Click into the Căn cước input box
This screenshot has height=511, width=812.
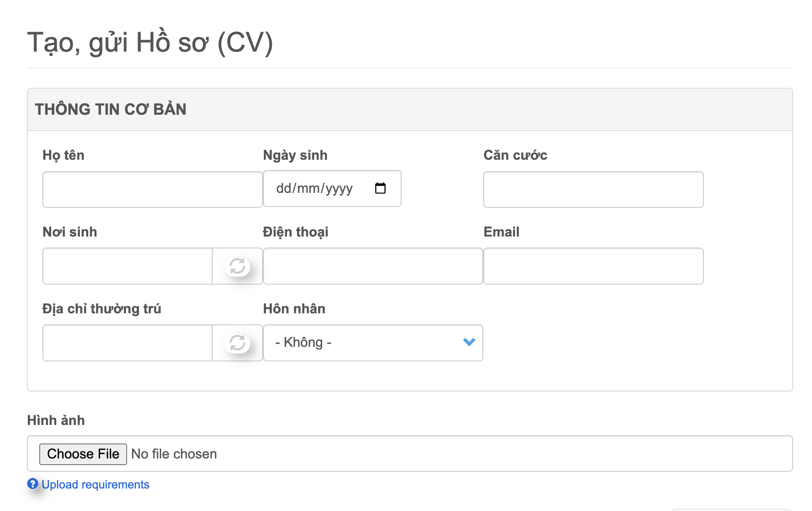593,190
